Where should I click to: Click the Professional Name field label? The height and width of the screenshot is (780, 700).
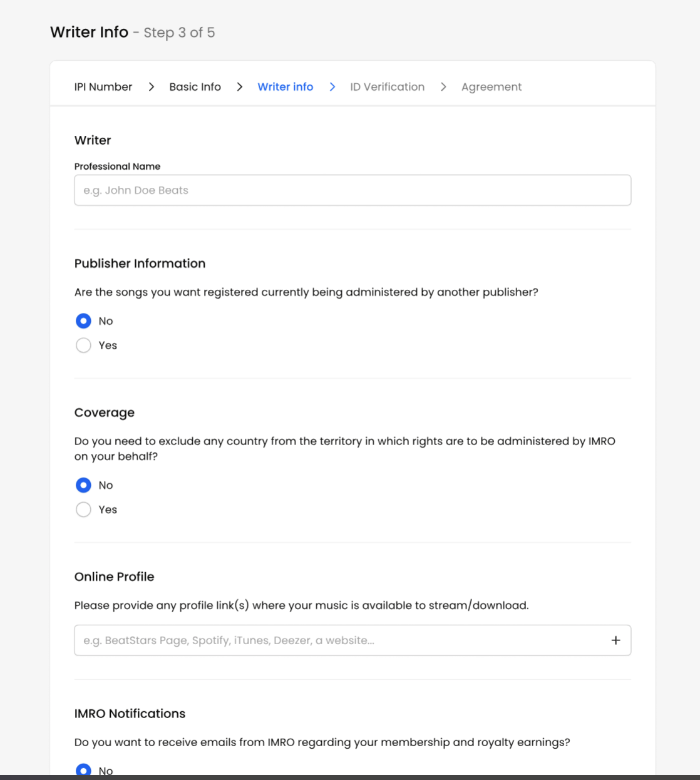click(117, 167)
